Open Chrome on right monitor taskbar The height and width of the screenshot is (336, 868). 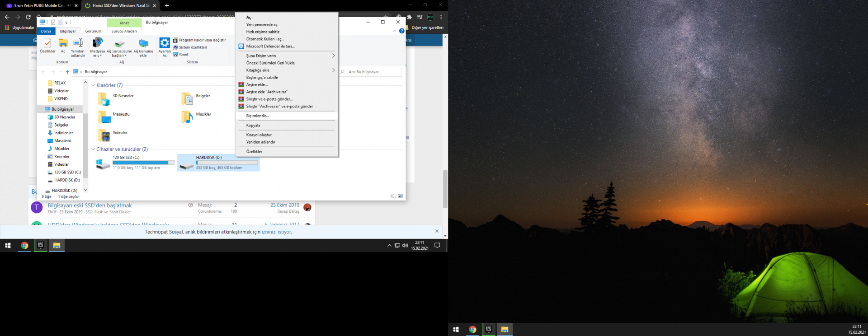coord(472,330)
